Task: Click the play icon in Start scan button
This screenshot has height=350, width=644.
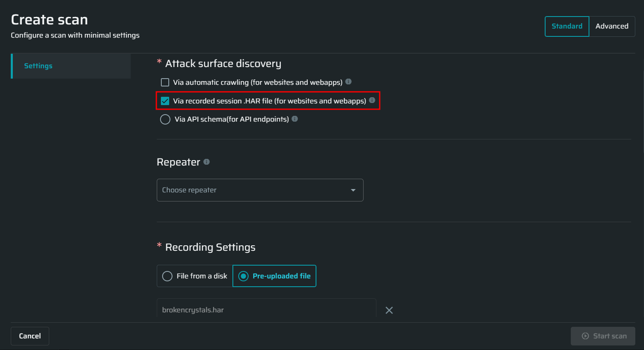Action: coord(585,336)
